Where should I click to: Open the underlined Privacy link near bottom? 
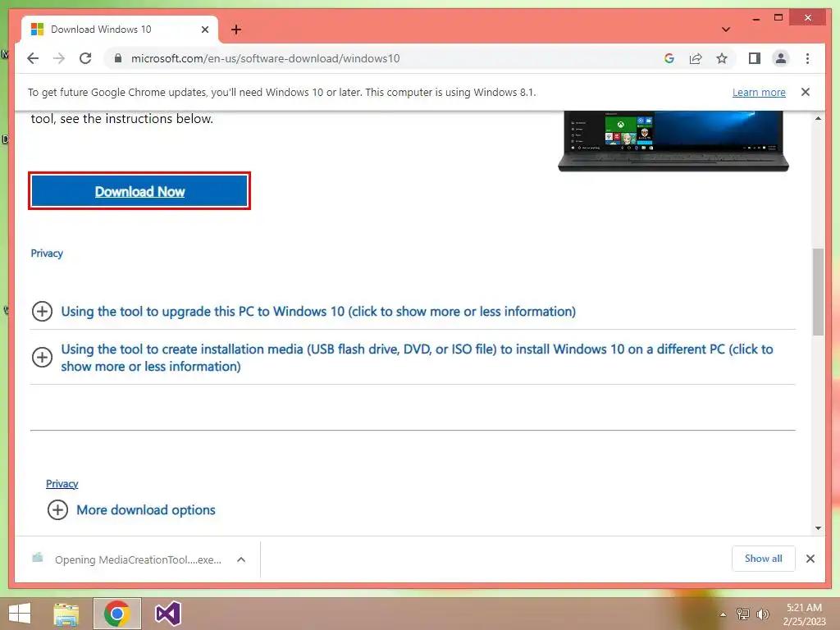(62, 484)
